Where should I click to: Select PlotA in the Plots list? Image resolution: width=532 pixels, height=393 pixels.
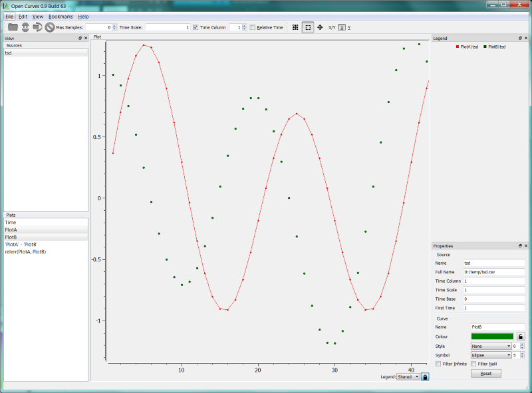(11, 230)
